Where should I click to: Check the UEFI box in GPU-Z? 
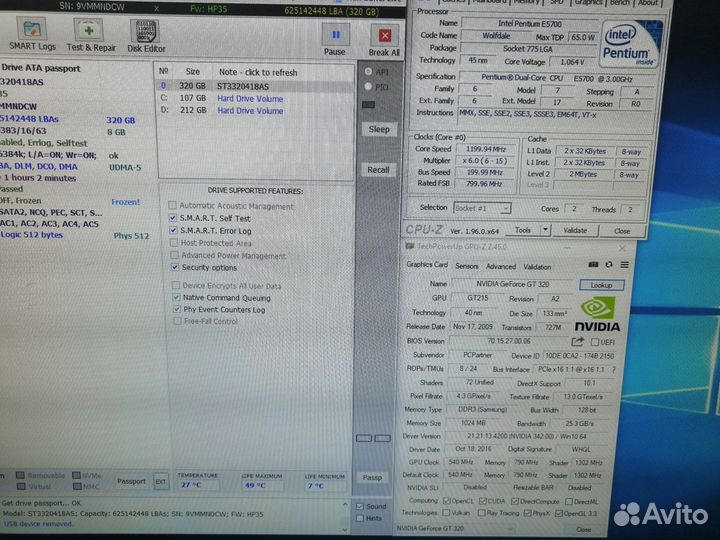tap(595, 342)
